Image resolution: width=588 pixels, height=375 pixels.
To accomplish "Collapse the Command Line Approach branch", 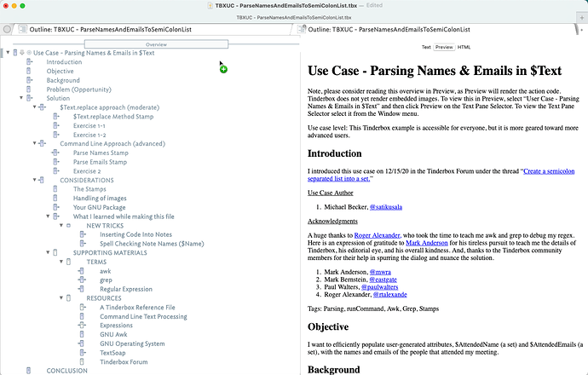I will click(34, 143).
